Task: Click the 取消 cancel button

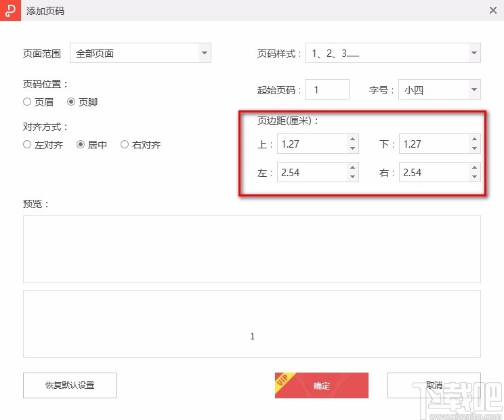Action: point(434,385)
